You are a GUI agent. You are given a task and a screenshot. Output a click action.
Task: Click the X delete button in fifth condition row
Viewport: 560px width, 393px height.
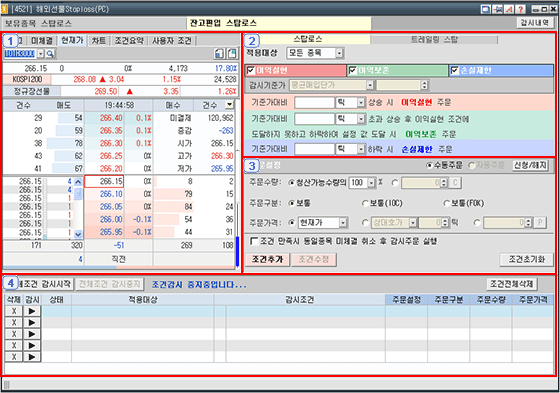tap(14, 357)
